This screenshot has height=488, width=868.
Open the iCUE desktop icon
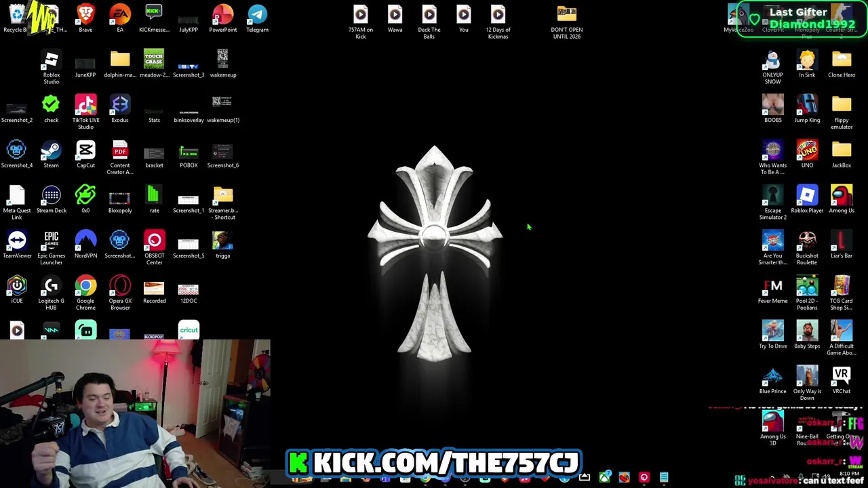[17, 289]
